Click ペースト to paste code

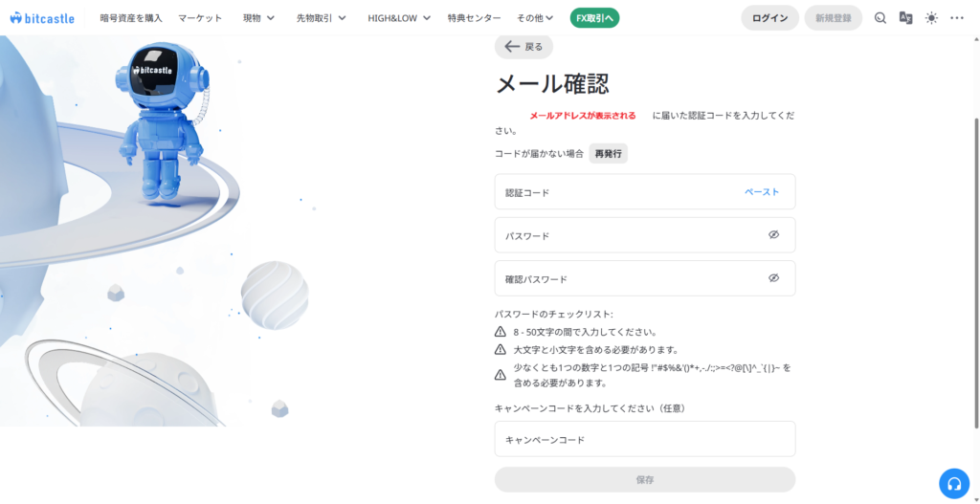pos(762,191)
